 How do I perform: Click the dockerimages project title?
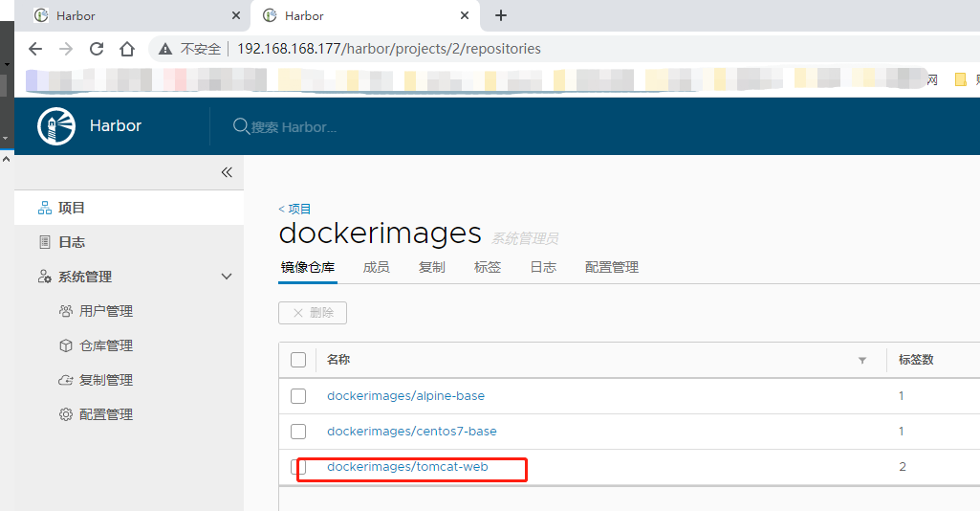coord(380,233)
